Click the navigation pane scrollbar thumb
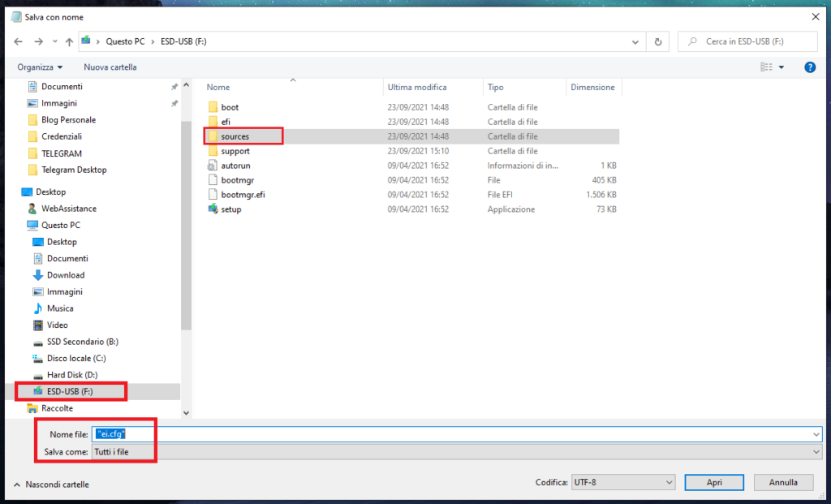 click(186, 226)
